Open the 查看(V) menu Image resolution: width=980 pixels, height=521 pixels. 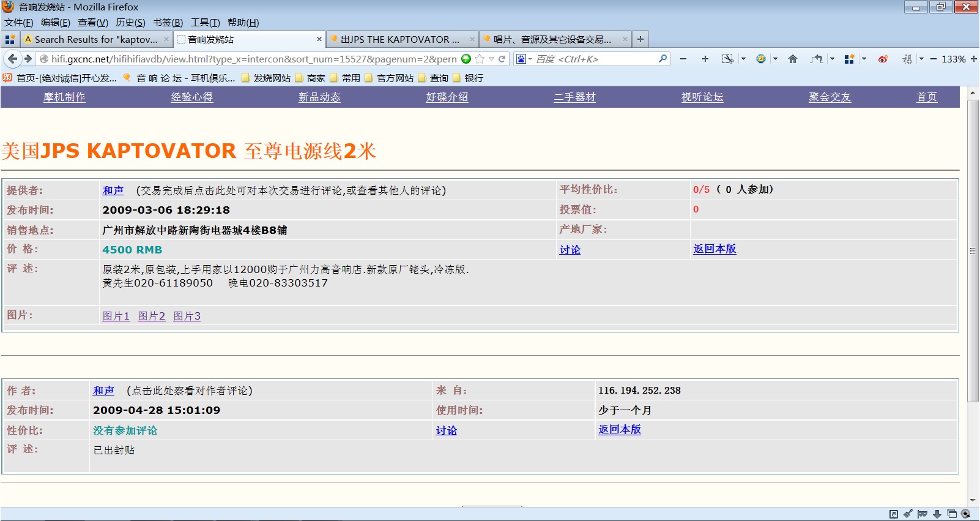[x=93, y=23]
